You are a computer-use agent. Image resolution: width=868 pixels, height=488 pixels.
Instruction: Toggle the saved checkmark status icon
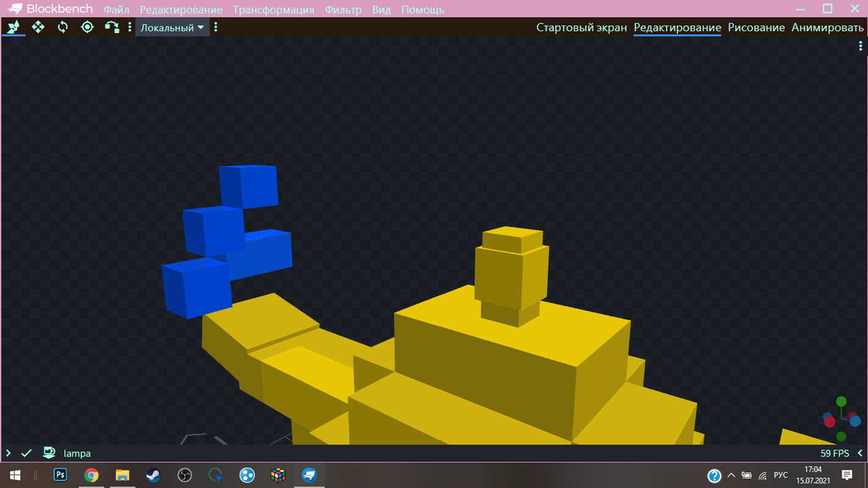(26, 453)
